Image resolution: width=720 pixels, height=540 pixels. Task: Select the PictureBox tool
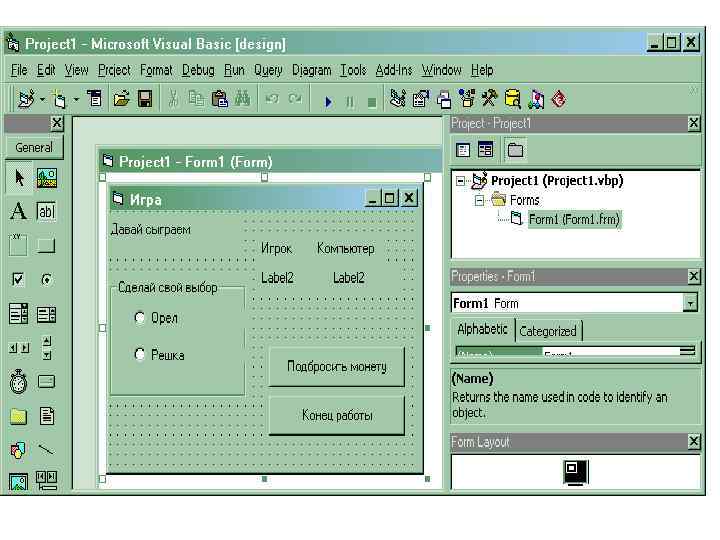[x=46, y=178]
